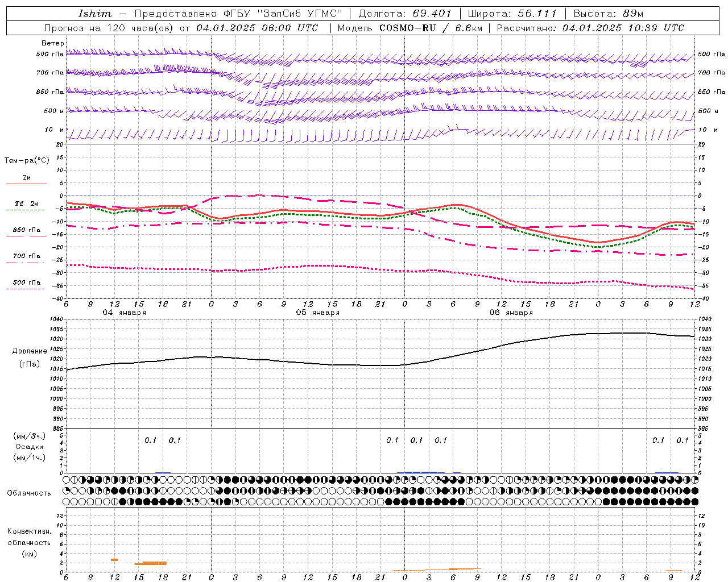
Task: Click the "(мм/1ч.)" precipitation unit label
Action: pyautogui.click(x=30, y=458)
